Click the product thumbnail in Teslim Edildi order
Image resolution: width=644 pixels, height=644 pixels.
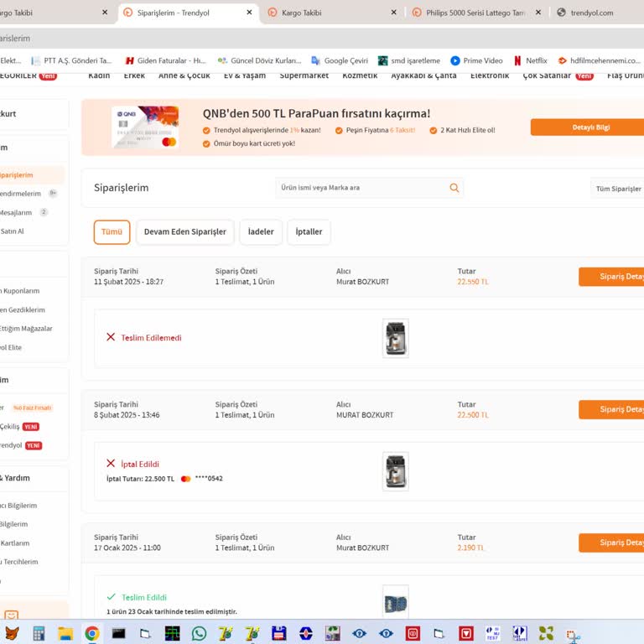point(396,603)
